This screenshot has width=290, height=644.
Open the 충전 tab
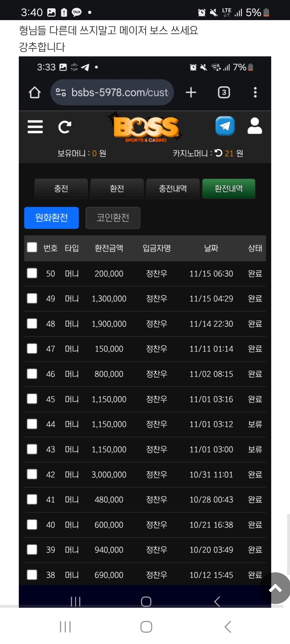[61, 189]
